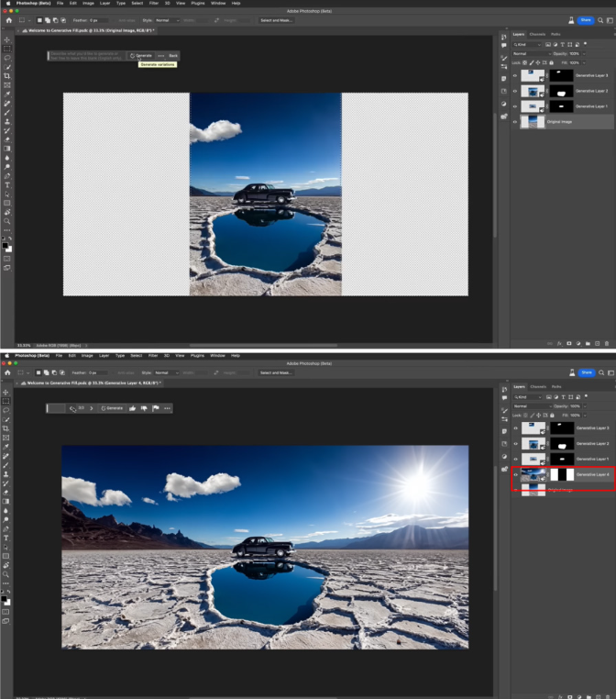
Task: Select the Eraser tool in bottom window
Action: click(5, 493)
